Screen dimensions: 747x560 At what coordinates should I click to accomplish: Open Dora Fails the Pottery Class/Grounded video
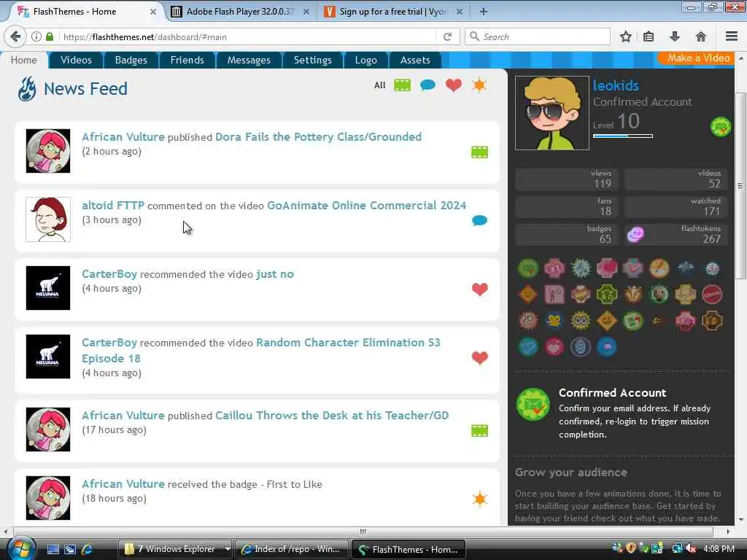coord(318,137)
